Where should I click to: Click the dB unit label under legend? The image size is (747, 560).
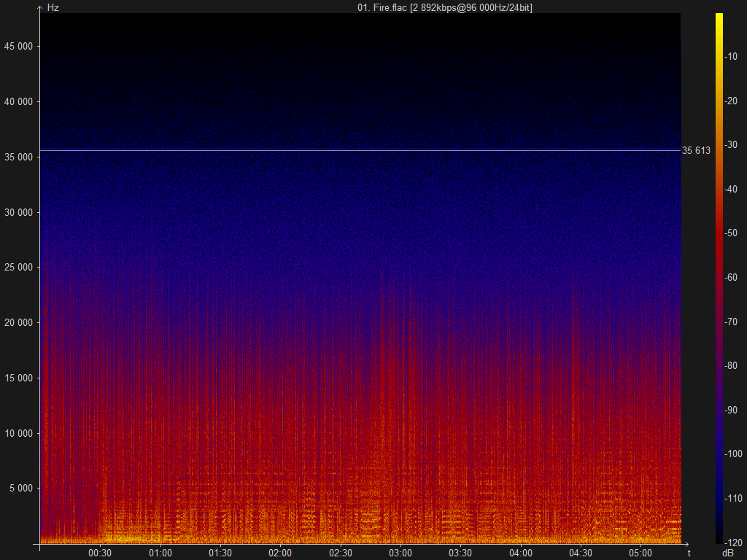coord(727,553)
